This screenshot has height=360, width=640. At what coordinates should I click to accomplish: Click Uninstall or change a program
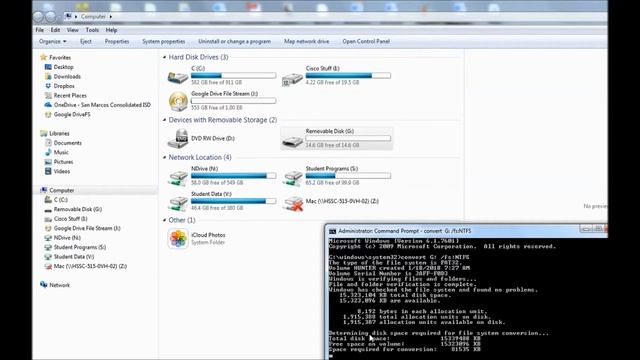pyautogui.click(x=234, y=41)
